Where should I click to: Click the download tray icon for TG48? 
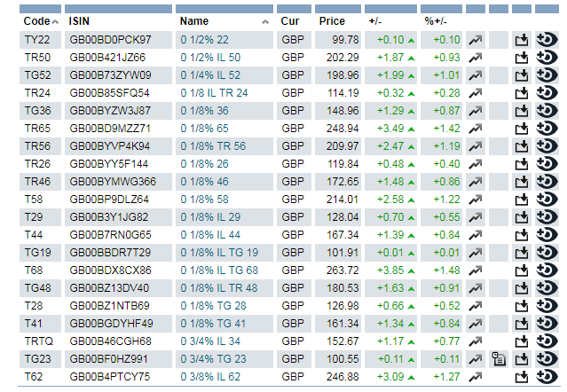521,288
